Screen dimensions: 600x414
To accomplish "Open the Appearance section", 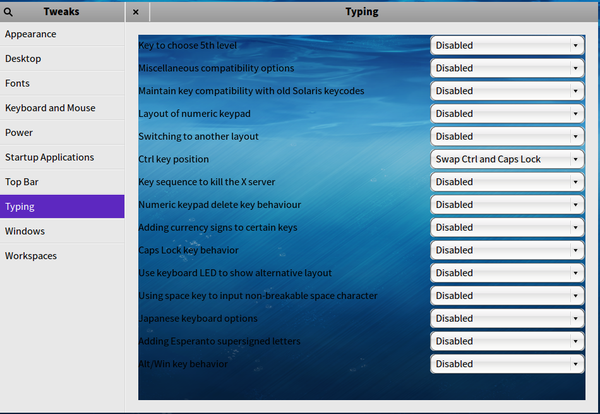I will click(62, 34).
